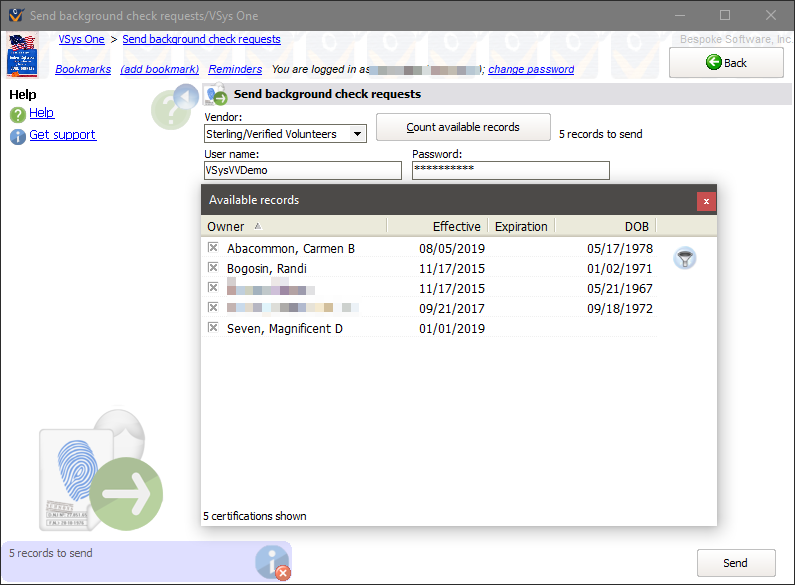This screenshot has width=795, height=585.
Task: Click the filter funnel icon beside records list
Action: 685,258
